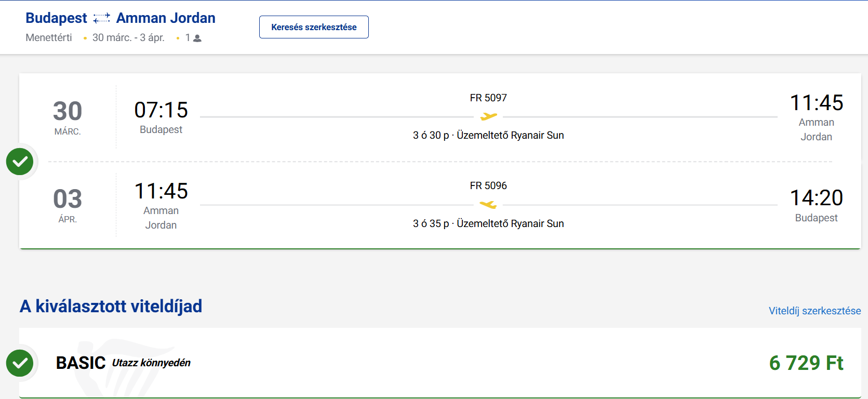Click the Menettérti trip type label
The height and width of the screenshot is (399, 868).
[49, 38]
